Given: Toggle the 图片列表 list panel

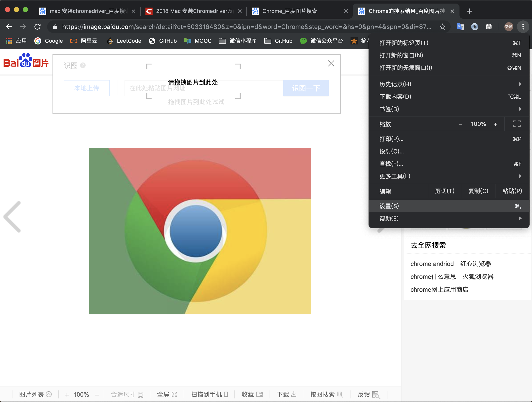Looking at the screenshot, I should [x=35, y=394].
